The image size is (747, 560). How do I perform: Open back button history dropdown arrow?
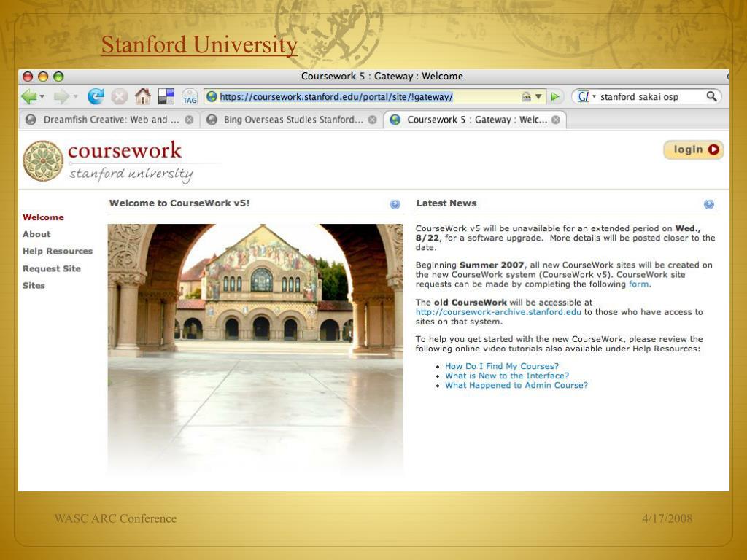pyautogui.click(x=42, y=97)
